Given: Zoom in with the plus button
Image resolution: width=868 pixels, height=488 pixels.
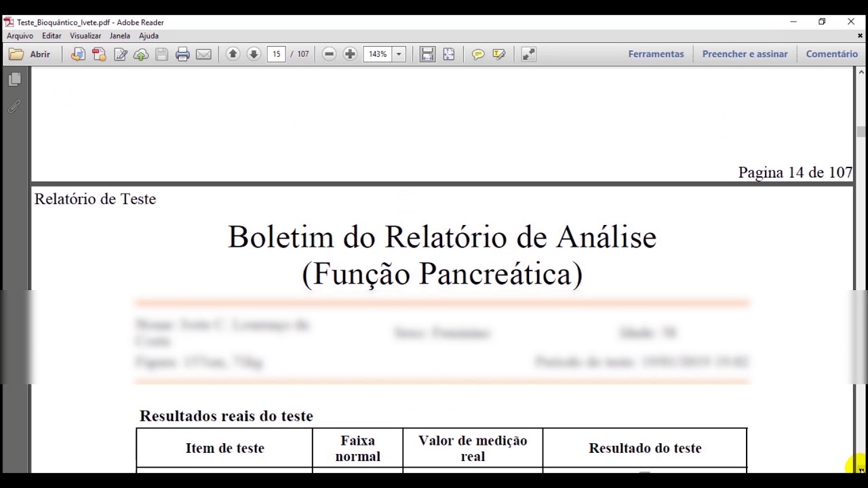Looking at the screenshot, I should (350, 54).
